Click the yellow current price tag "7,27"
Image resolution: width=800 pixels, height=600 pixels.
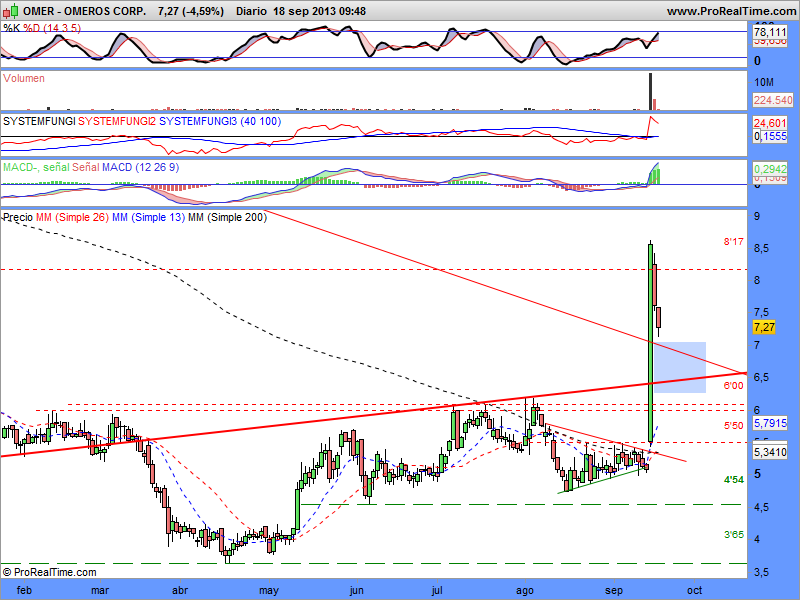(764, 327)
